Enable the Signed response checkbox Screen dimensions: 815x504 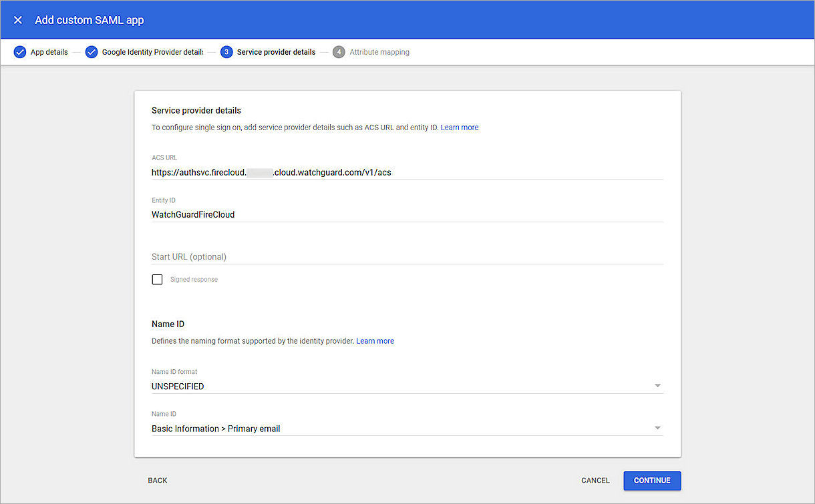pos(157,279)
